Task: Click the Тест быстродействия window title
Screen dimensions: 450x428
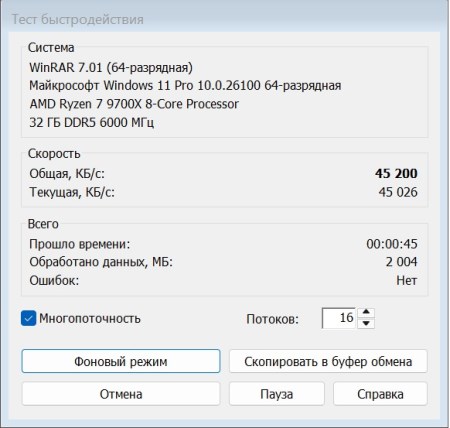Action: pos(78,19)
